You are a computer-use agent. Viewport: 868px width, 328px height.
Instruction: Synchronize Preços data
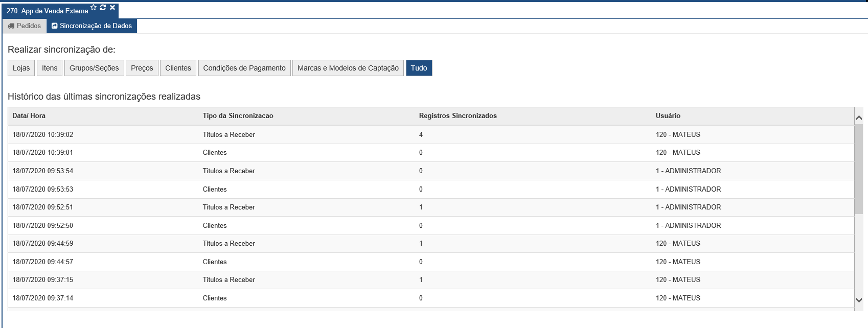[142, 68]
